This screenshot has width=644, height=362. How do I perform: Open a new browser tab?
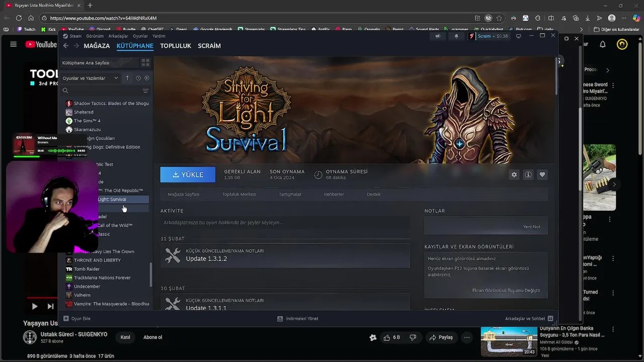coord(90,5)
